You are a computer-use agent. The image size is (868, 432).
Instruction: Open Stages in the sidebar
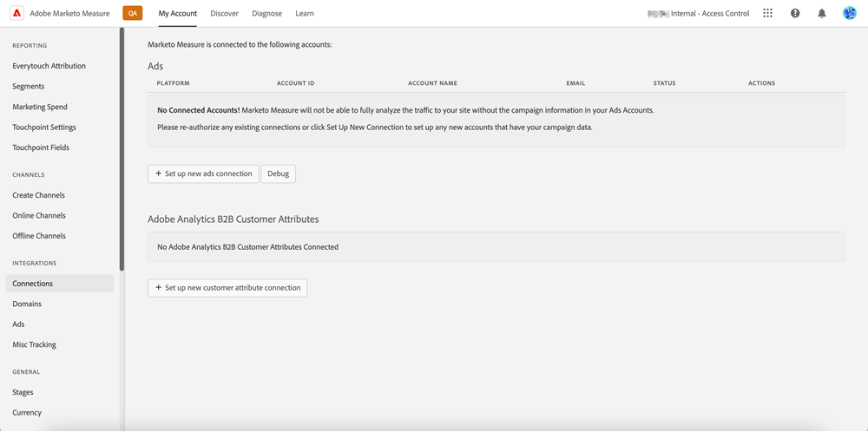point(23,392)
